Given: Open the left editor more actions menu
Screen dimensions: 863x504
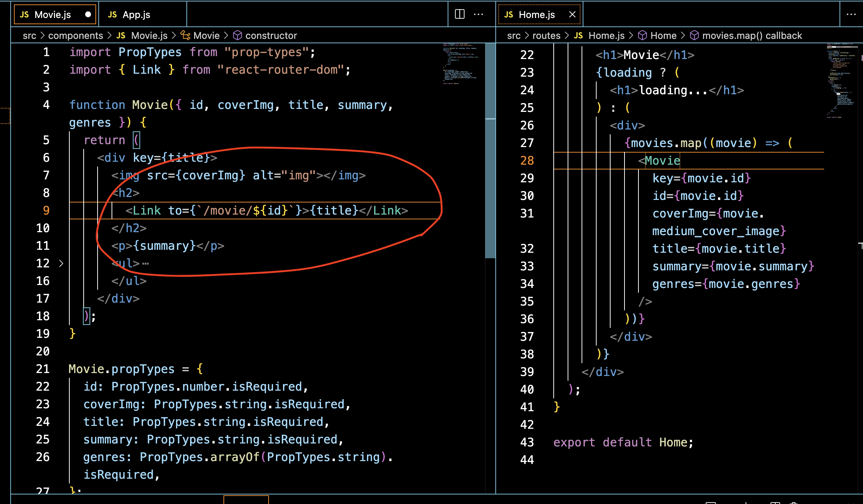Looking at the screenshot, I should click(x=478, y=14).
